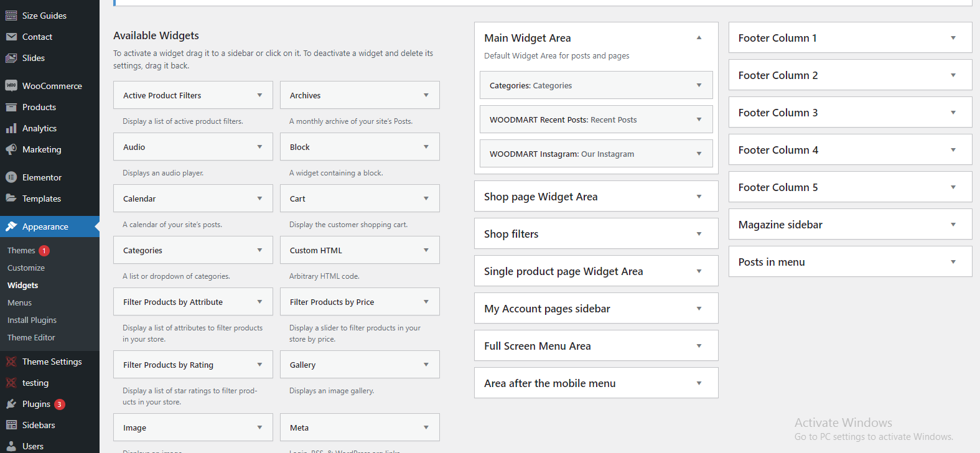Expand the Footer Column 1 area
This screenshot has height=453, width=980.
(x=953, y=38)
